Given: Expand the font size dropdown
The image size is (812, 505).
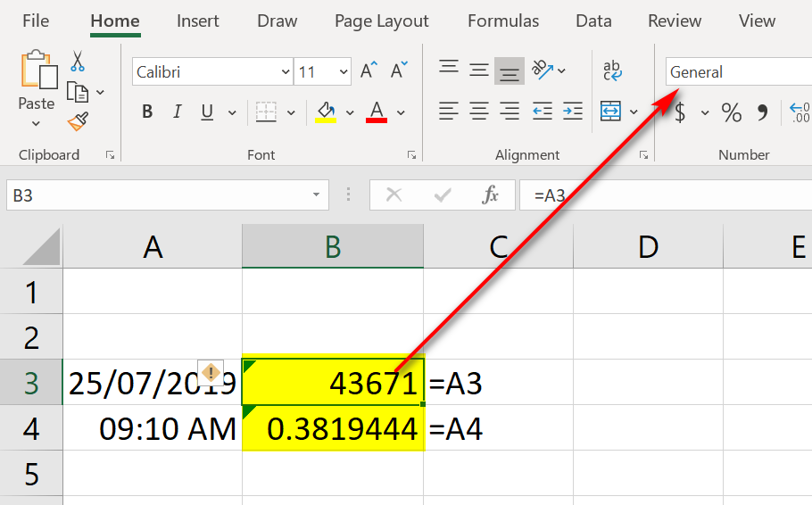Looking at the screenshot, I should pos(344,72).
